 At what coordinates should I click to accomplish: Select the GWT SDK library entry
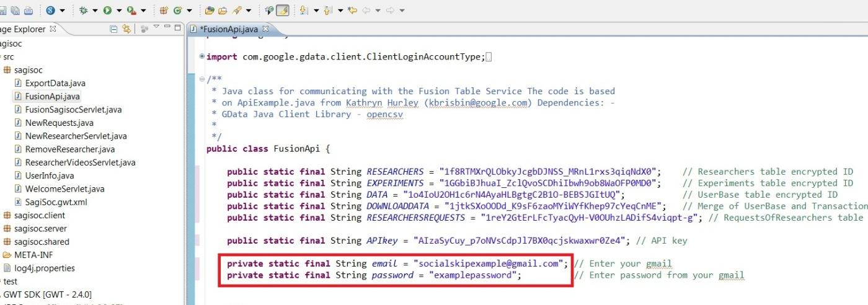point(46,294)
